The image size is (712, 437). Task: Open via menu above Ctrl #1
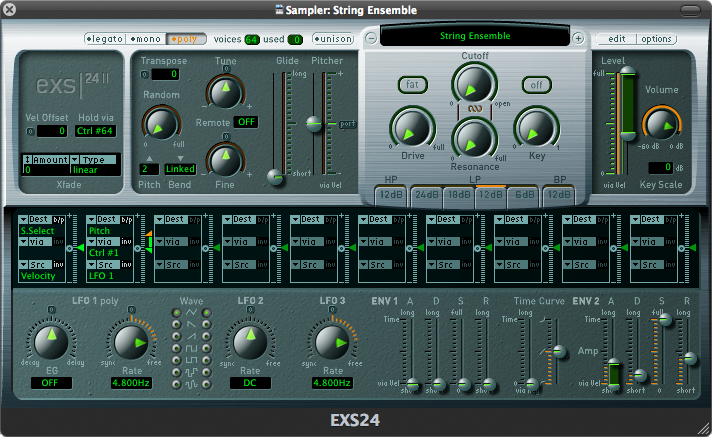tap(103, 242)
